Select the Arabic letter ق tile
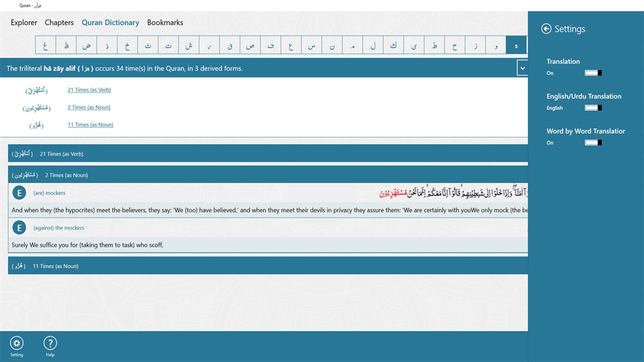Image resolution: width=644 pixels, height=362 pixels. point(230,45)
